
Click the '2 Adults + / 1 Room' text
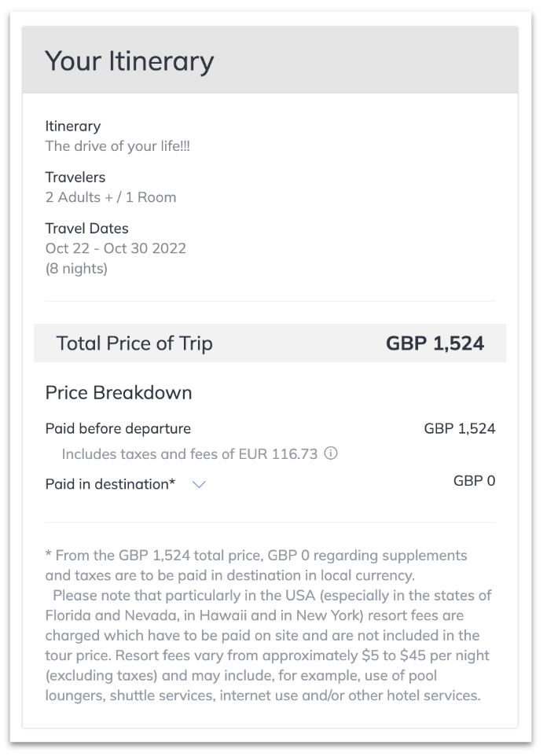(x=111, y=197)
